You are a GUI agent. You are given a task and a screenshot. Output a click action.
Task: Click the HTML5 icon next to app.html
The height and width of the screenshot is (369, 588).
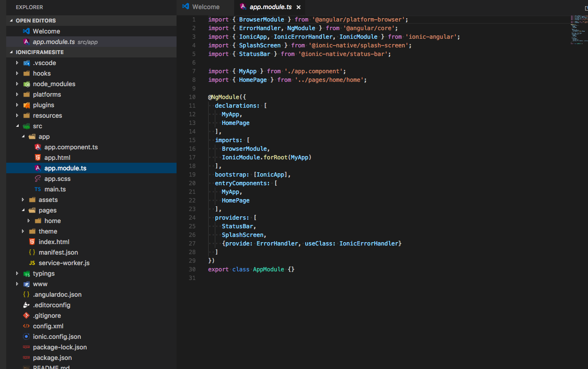pos(38,157)
